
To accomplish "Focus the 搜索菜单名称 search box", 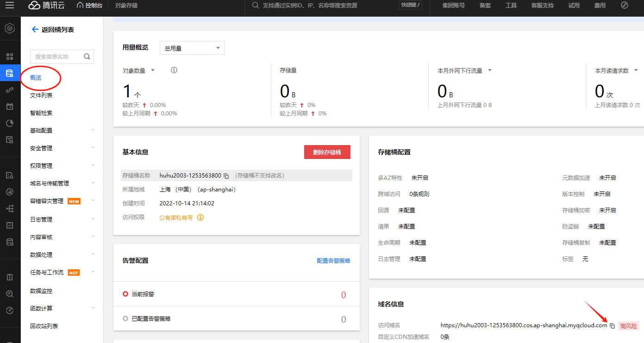I will (x=56, y=57).
